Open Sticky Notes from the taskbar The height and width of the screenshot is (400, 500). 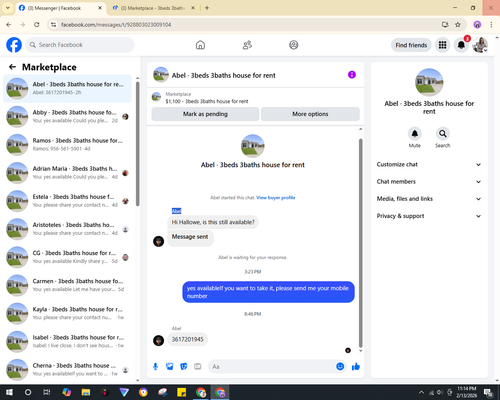click(182, 392)
